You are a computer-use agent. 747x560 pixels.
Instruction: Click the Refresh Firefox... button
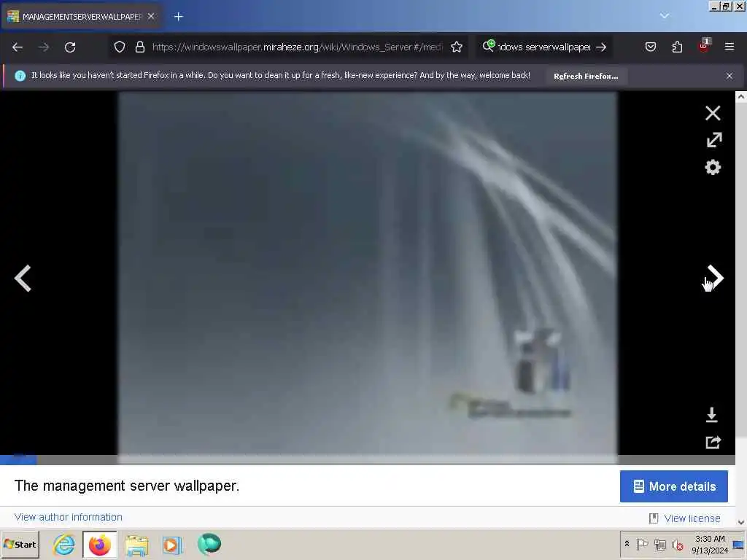pos(586,76)
